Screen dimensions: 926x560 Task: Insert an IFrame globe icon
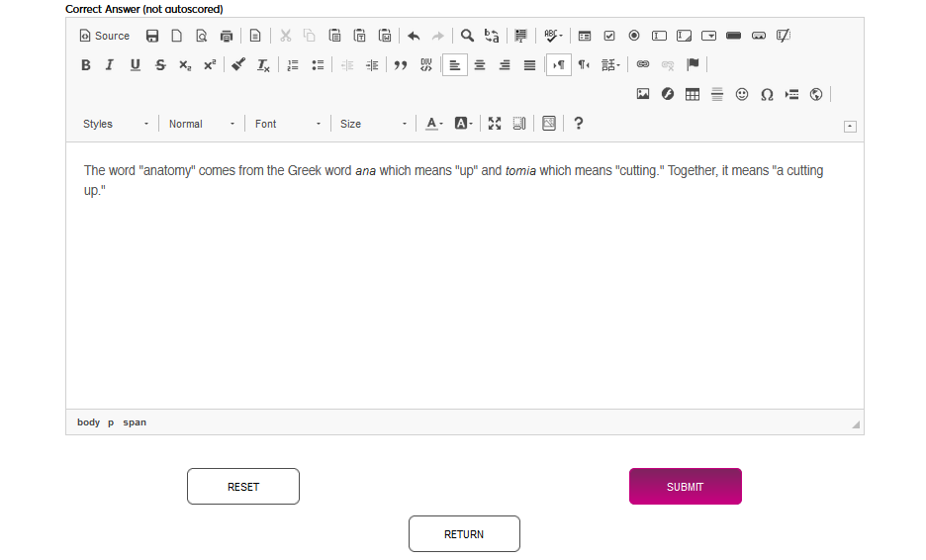816,94
